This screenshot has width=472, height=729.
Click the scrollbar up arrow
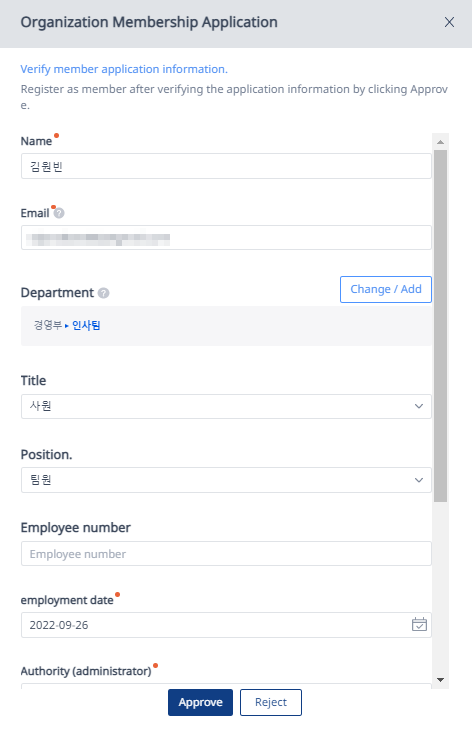(440, 142)
